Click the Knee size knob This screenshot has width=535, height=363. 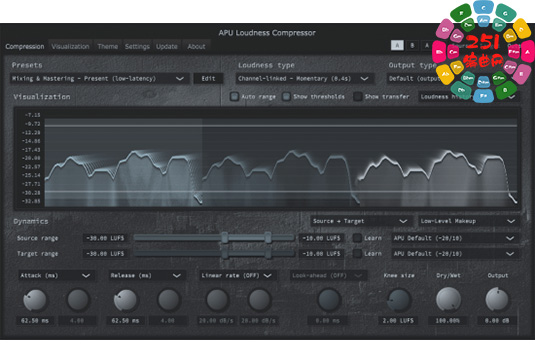tap(399, 300)
